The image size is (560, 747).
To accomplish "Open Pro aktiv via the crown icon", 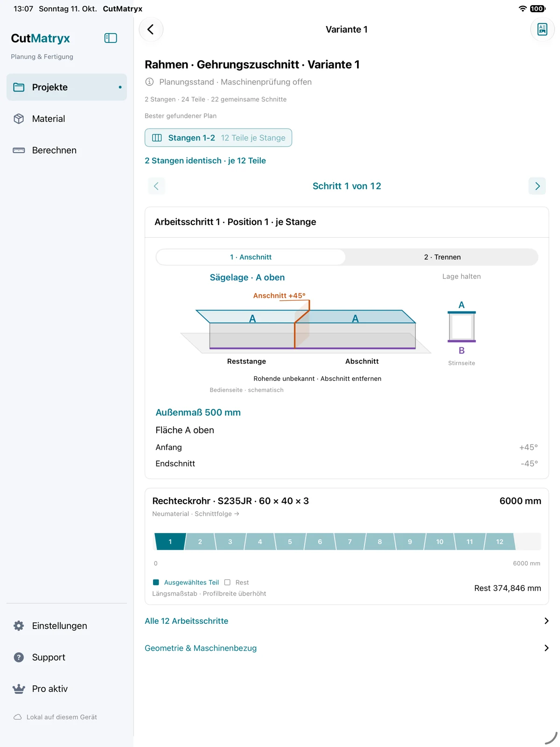I will [x=19, y=689].
